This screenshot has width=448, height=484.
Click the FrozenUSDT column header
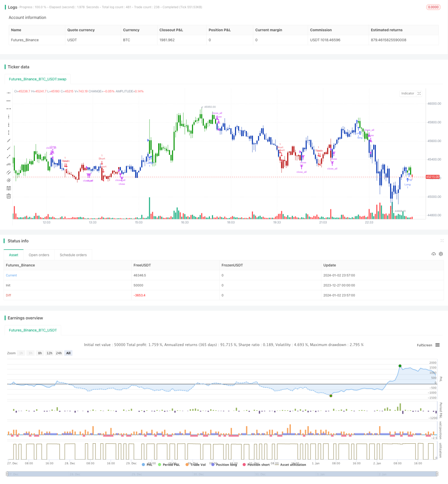232,265
